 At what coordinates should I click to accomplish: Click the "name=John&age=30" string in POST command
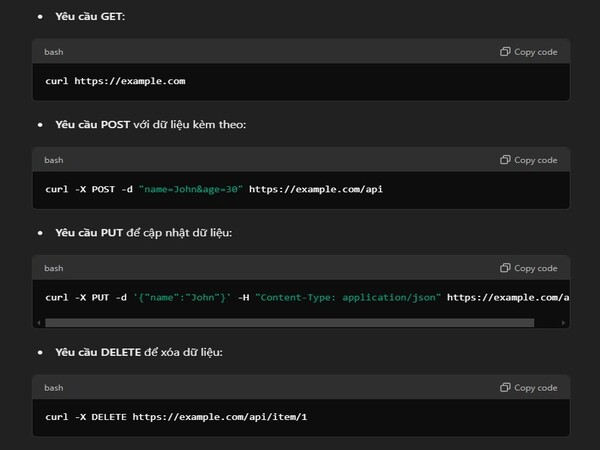(x=190, y=189)
